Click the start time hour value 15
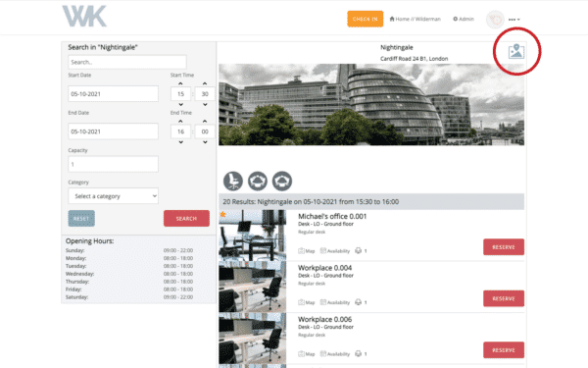The image size is (588, 368). [180, 94]
